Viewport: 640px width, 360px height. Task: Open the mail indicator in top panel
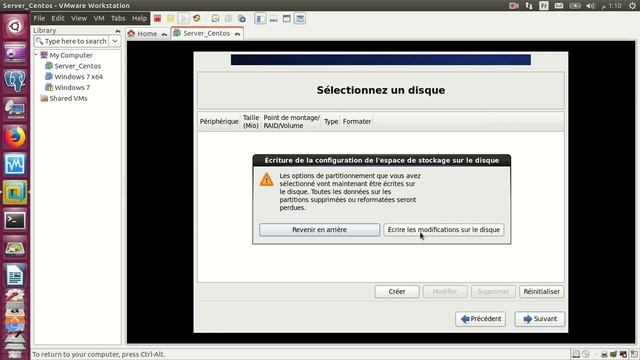tap(559, 6)
